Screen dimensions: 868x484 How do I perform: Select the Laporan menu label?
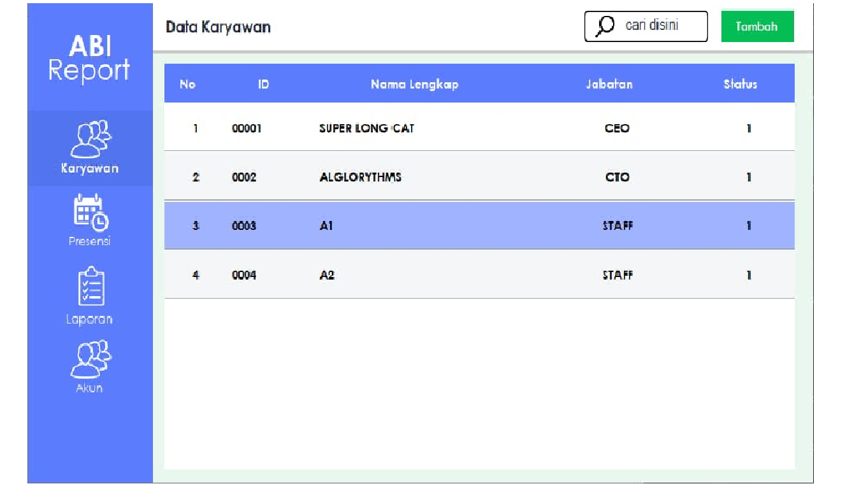(x=90, y=319)
